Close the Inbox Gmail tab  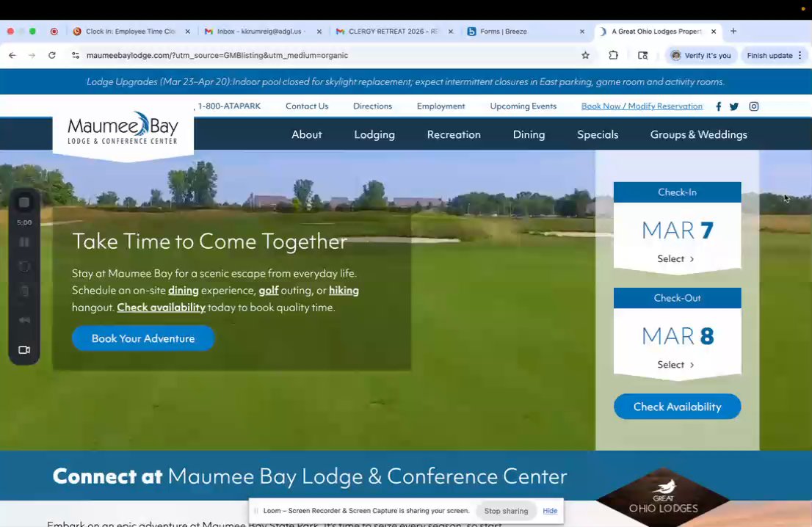[x=319, y=32]
